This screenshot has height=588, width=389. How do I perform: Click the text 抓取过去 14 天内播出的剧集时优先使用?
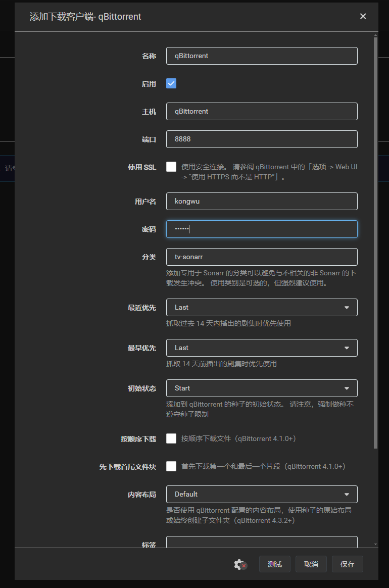228,323
